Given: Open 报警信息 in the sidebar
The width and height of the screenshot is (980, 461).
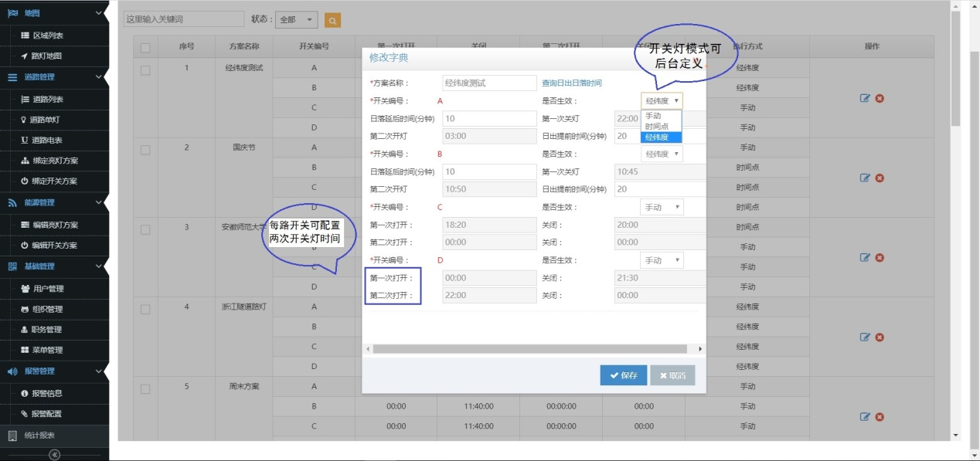Looking at the screenshot, I should pos(46,393).
